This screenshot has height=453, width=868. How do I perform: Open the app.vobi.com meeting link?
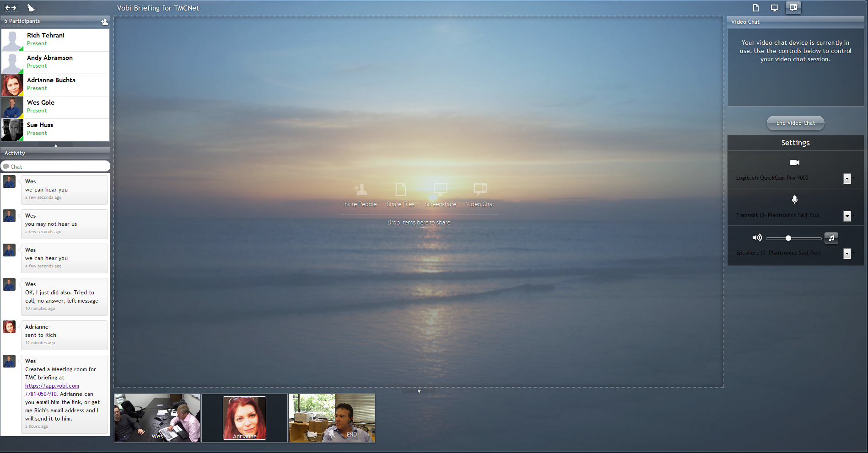coord(52,386)
